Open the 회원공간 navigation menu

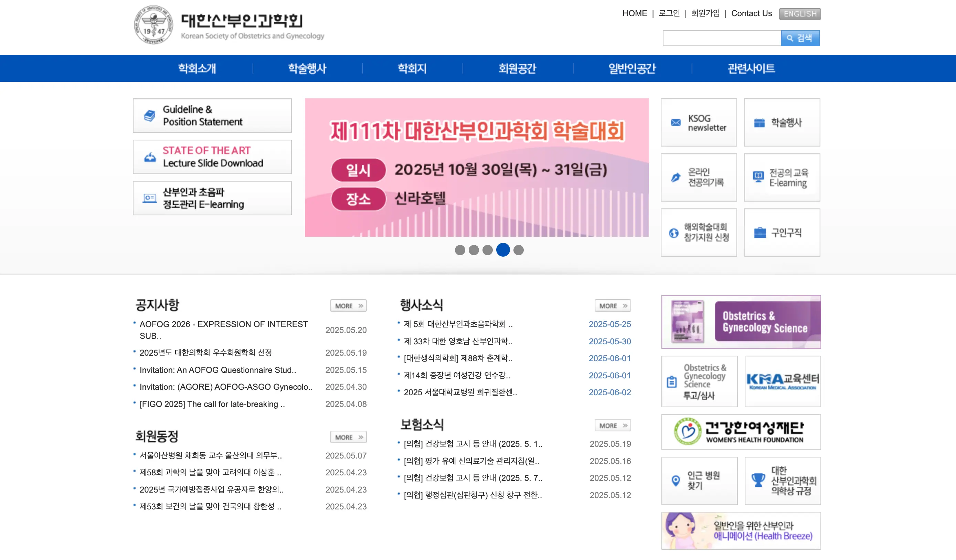517,69
